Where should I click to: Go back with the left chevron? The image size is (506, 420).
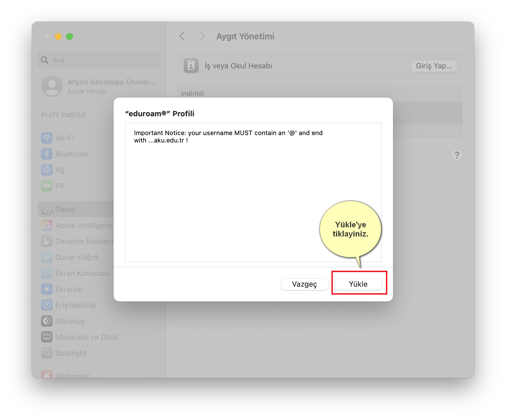pyautogui.click(x=182, y=36)
